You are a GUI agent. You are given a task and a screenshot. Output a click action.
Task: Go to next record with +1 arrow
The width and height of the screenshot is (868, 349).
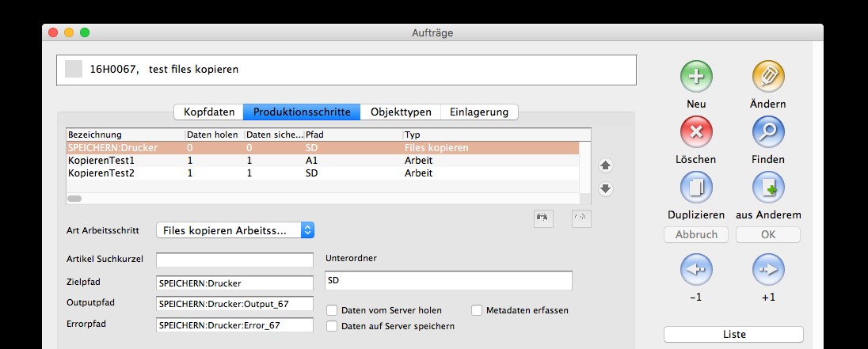(767, 269)
